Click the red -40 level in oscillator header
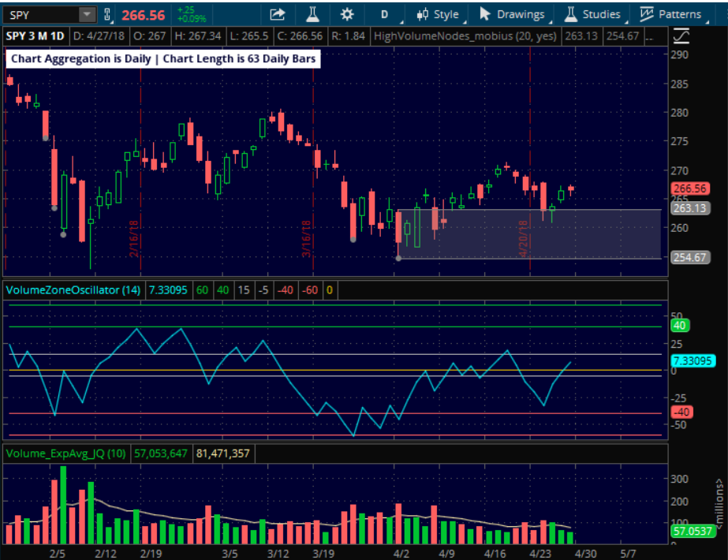Image resolution: width=728 pixels, height=560 pixels. [x=285, y=290]
